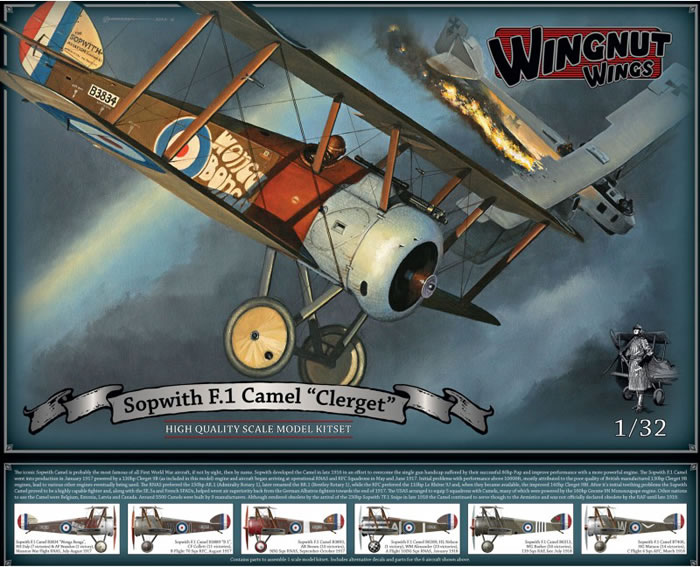Select the Camel profile with checkered wheel
Viewport: 700px width, 567px height.
tap(407, 529)
